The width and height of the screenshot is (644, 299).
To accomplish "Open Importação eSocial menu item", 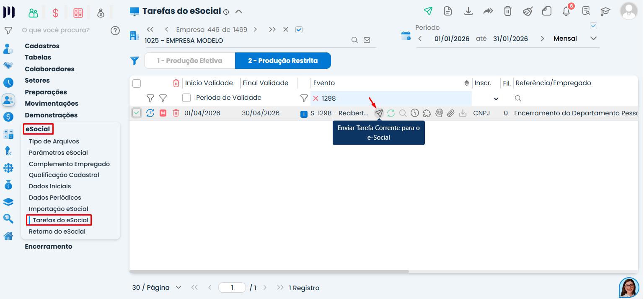I will click(58, 209).
